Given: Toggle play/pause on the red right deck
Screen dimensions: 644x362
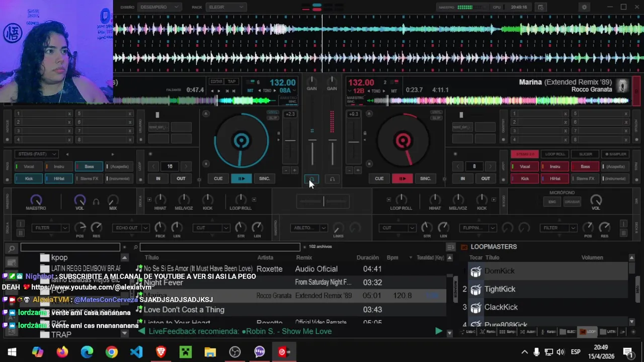Looking at the screenshot, I should [x=403, y=178].
